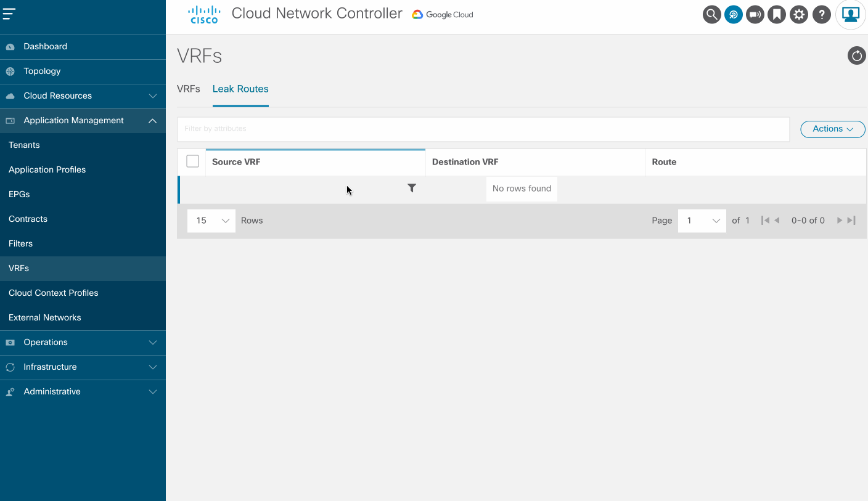Check the select-all checkbox in table header
The image size is (868, 501).
pyautogui.click(x=192, y=161)
